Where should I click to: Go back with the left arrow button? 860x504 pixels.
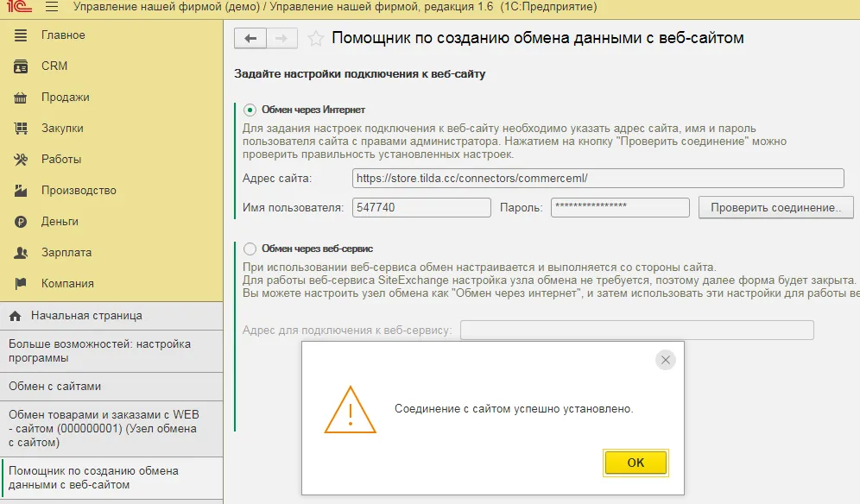(250, 38)
